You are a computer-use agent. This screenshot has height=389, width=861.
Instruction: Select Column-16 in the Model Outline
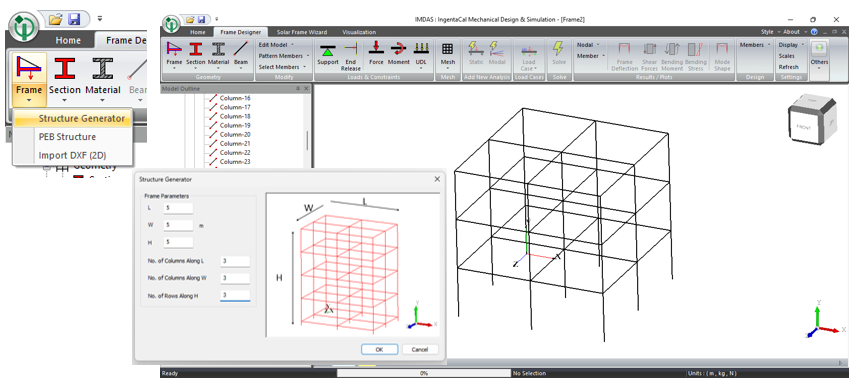click(x=235, y=98)
